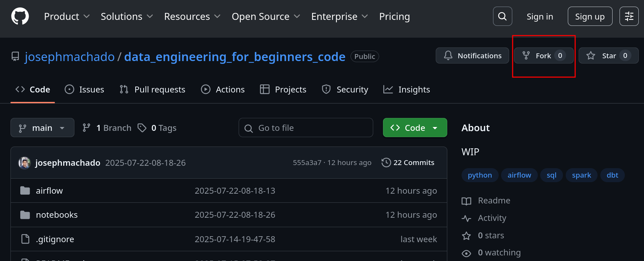Click the commits history clock icon

tap(386, 163)
